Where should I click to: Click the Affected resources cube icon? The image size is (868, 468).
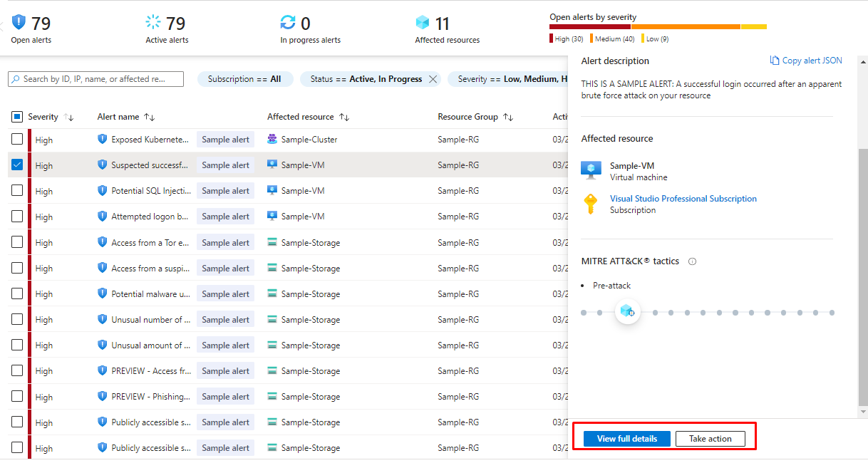[423, 23]
